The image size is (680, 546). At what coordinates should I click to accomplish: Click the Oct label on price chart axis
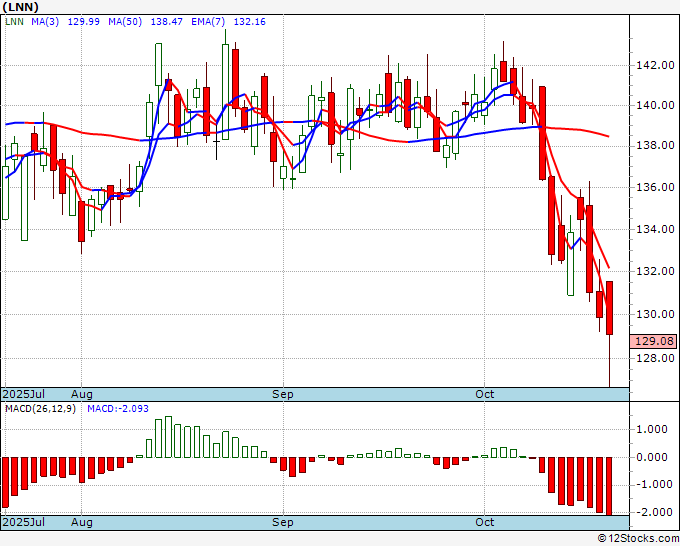[484, 394]
